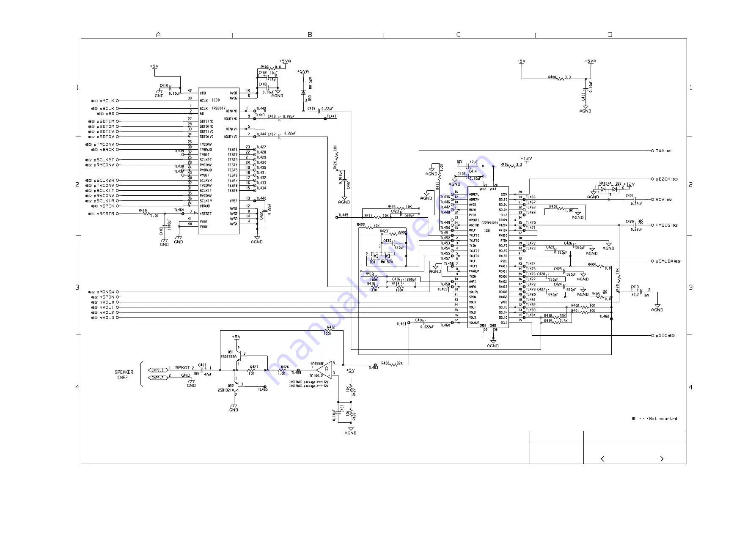Click the nVOL3 signal label
The height and width of the screenshot is (534, 756).
click(x=107, y=318)
